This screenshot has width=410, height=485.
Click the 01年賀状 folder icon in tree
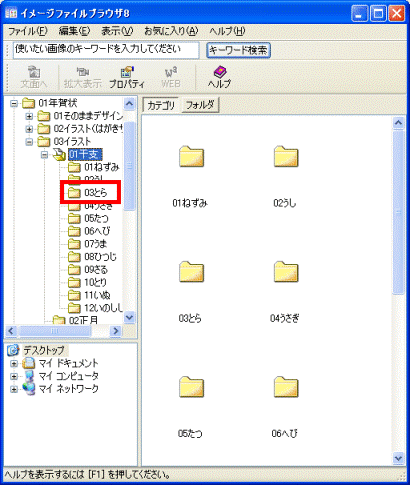[29, 104]
